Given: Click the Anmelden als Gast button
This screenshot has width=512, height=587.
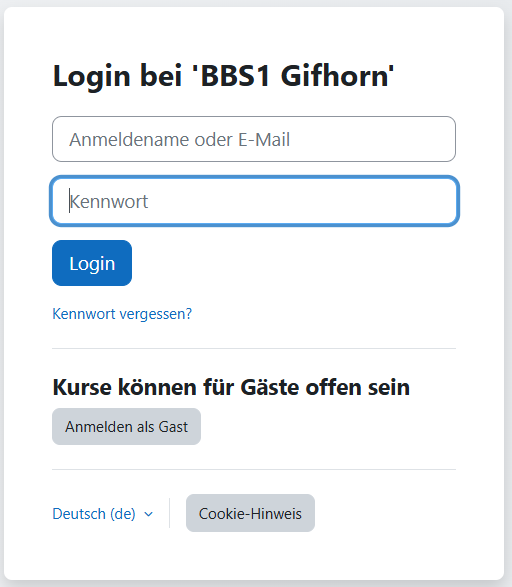Looking at the screenshot, I should point(126,426).
